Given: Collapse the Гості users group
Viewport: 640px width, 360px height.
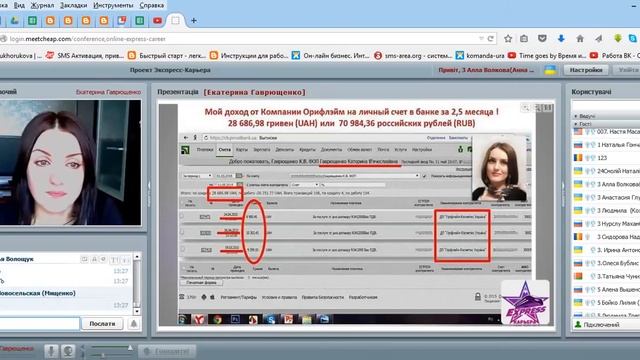Looking at the screenshot, I should (576, 124).
